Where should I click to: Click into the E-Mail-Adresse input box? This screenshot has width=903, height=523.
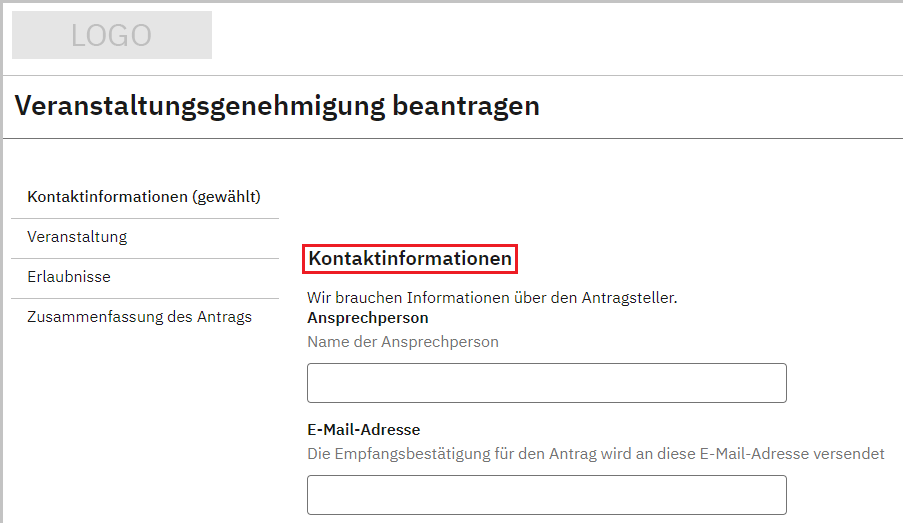pos(546,495)
